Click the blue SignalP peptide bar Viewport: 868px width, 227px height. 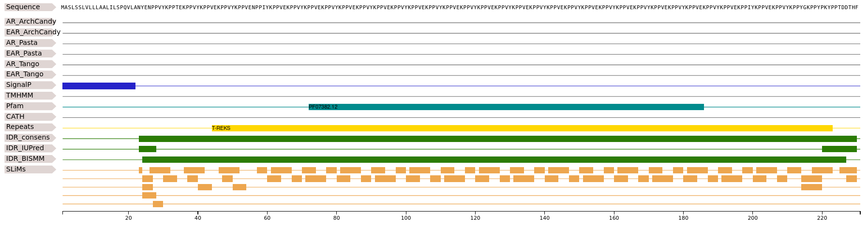pyautogui.click(x=99, y=86)
